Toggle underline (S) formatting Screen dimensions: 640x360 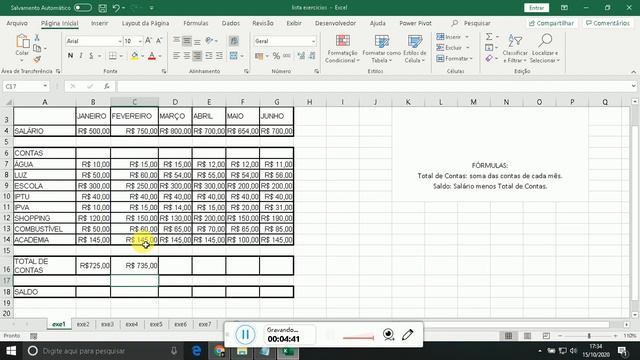tap(91, 56)
